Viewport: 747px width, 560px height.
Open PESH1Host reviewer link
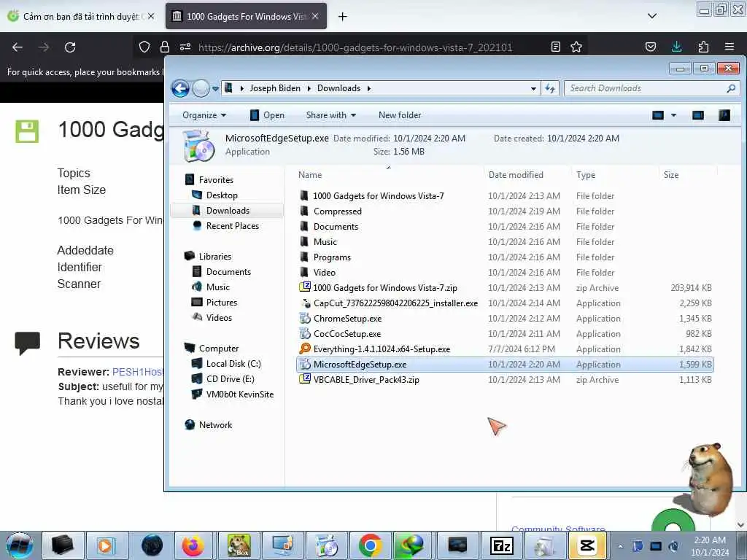(x=138, y=372)
